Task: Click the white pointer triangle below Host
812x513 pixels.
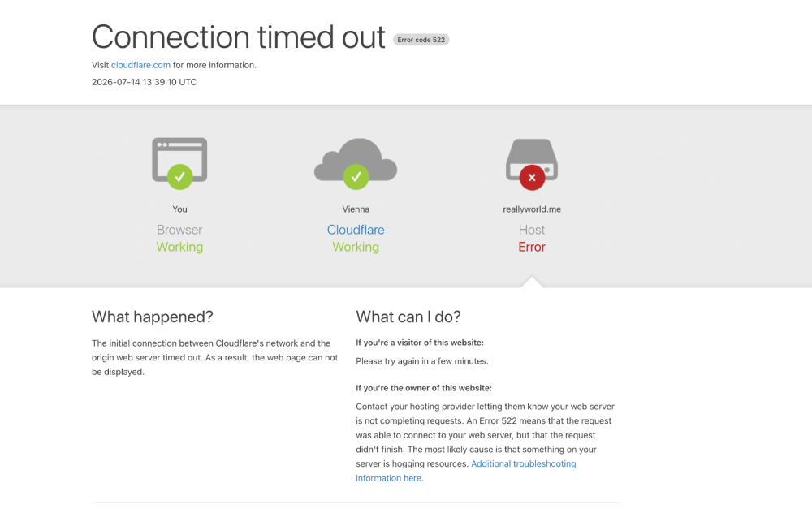Action: pyautogui.click(x=532, y=282)
